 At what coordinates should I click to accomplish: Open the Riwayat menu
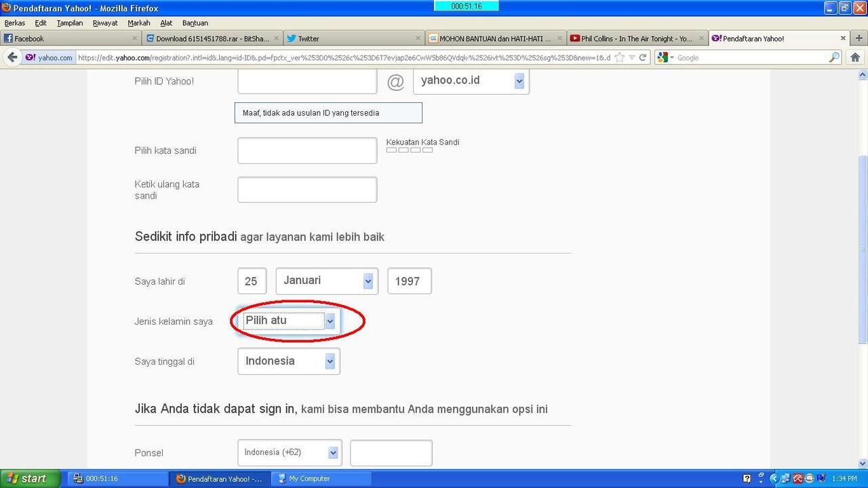(x=105, y=23)
